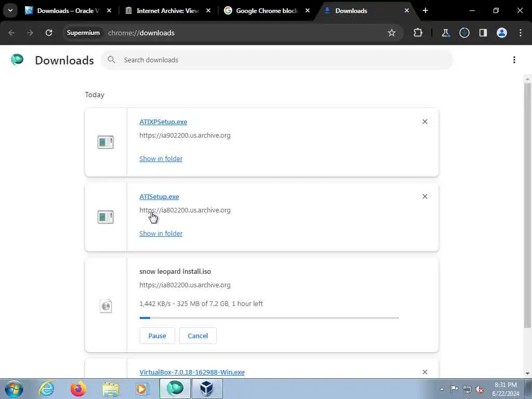Click the ATISetup.exe source URL text
Screen dimensions: 532x399
click(x=185, y=210)
